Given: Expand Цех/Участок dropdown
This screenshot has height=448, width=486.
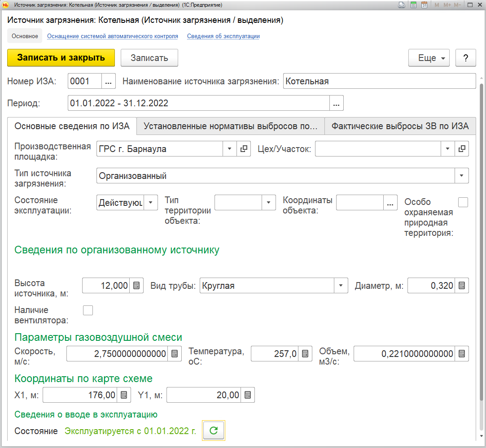Looking at the screenshot, I should [x=447, y=149].
